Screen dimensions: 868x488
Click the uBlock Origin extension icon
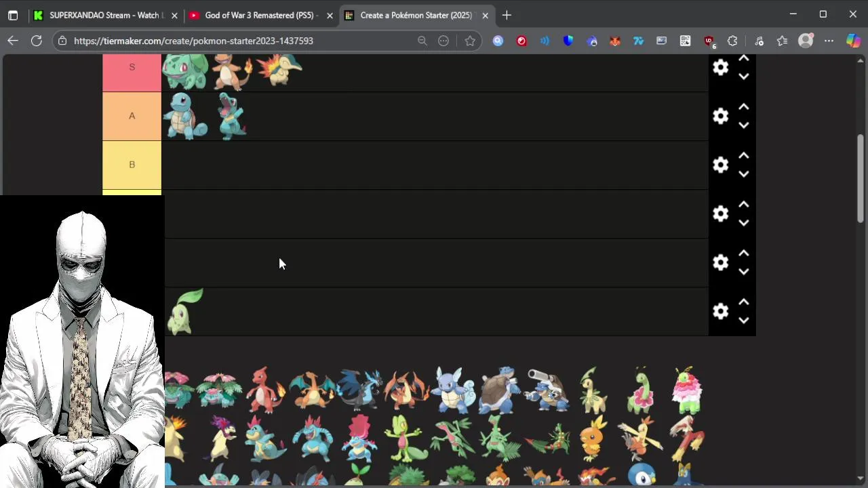click(x=709, y=41)
